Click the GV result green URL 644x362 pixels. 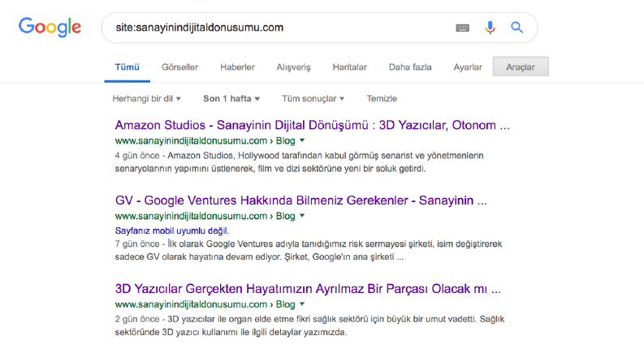click(205, 216)
